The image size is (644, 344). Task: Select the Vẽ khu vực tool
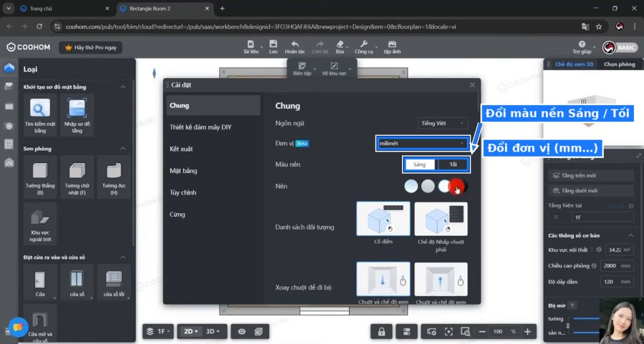point(335,69)
